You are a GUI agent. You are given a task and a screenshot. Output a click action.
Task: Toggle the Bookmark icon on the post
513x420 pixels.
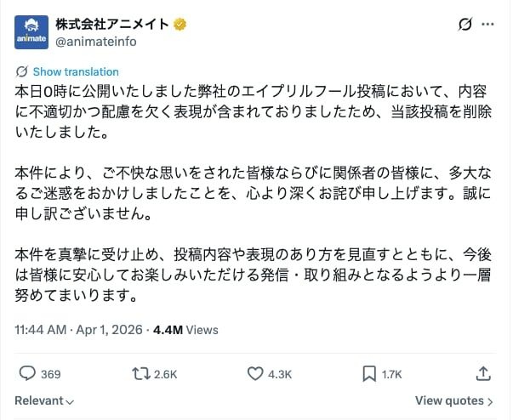point(369,373)
